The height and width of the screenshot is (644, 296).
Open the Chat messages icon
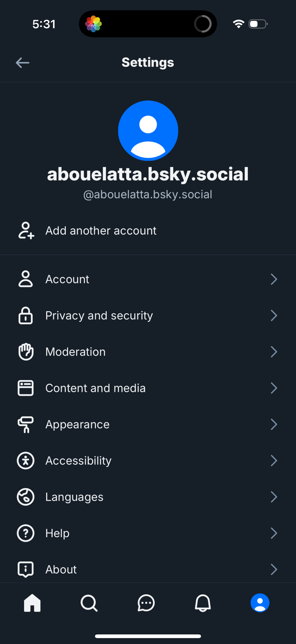coord(146,602)
